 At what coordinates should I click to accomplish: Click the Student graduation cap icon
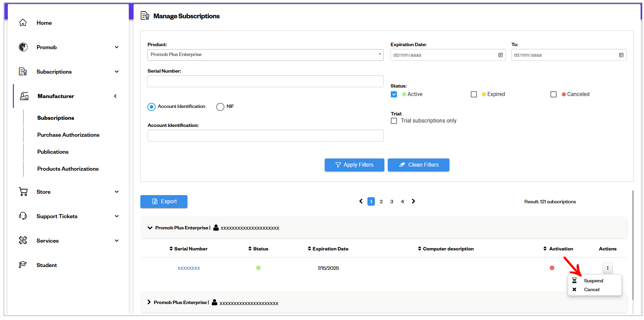click(x=23, y=265)
